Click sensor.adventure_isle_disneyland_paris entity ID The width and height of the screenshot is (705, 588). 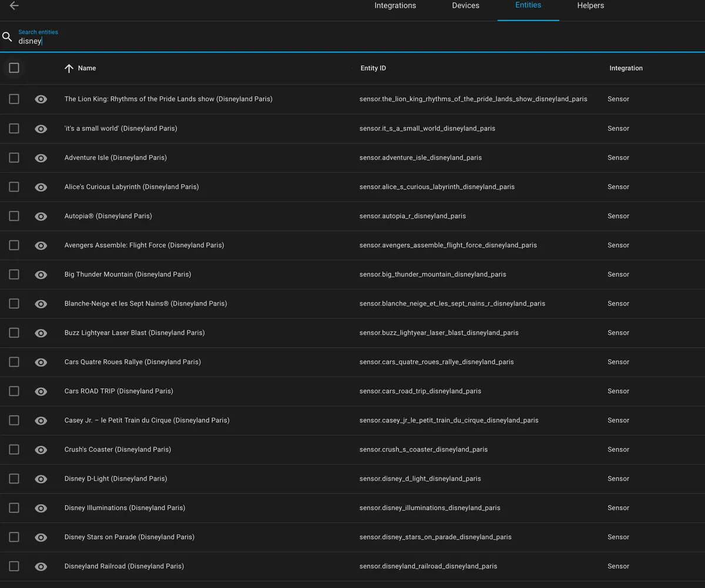[x=421, y=157]
